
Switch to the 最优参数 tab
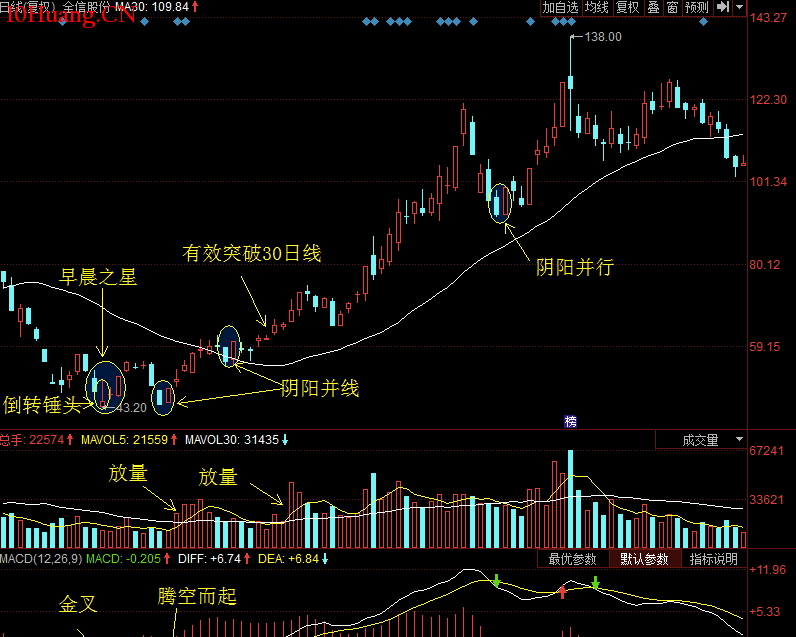(x=573, y=559)
